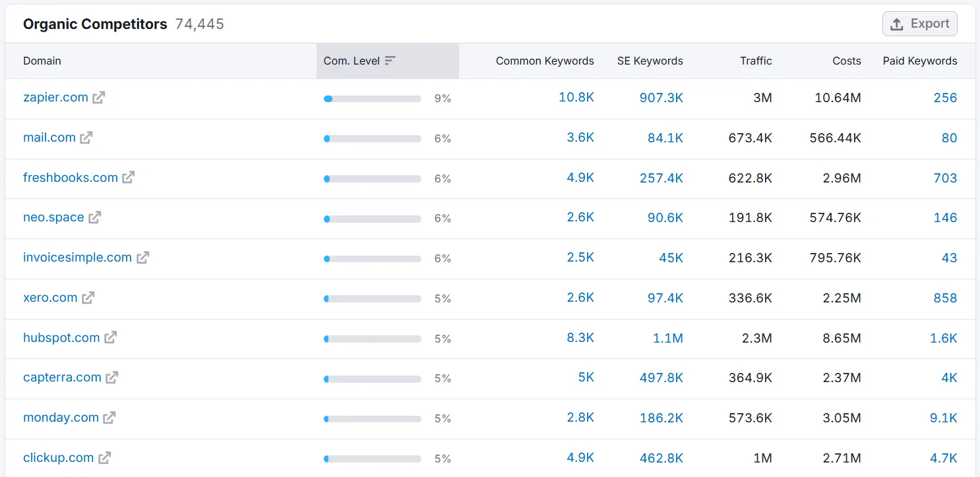Select the Costs column header
980x477 pixels.
(x=847, y=61)
